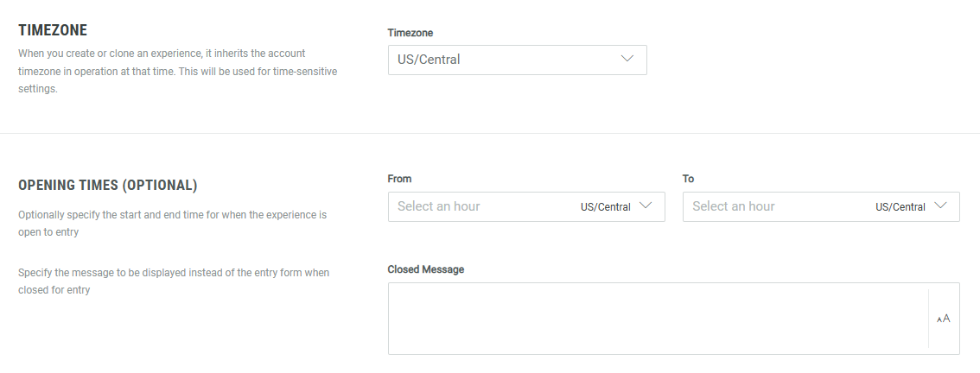Click the To field chevron arrow
The image size is (980, 373).
coord(939,206)
